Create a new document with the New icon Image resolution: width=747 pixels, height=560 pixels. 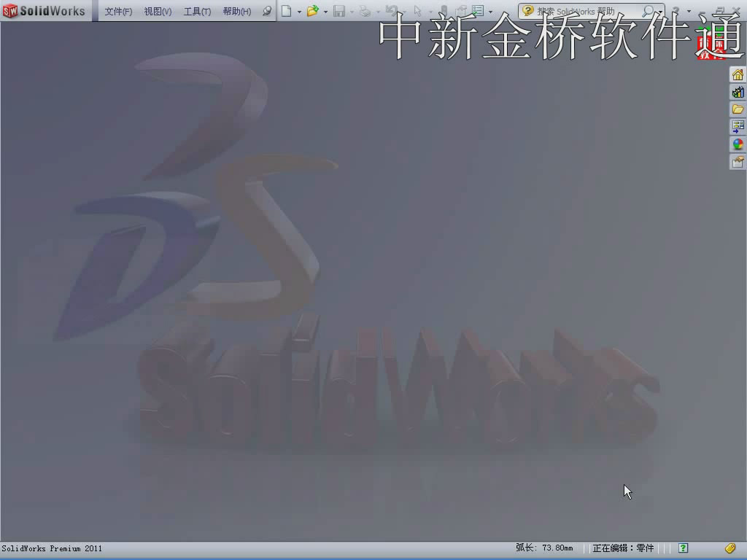[286, 11]
